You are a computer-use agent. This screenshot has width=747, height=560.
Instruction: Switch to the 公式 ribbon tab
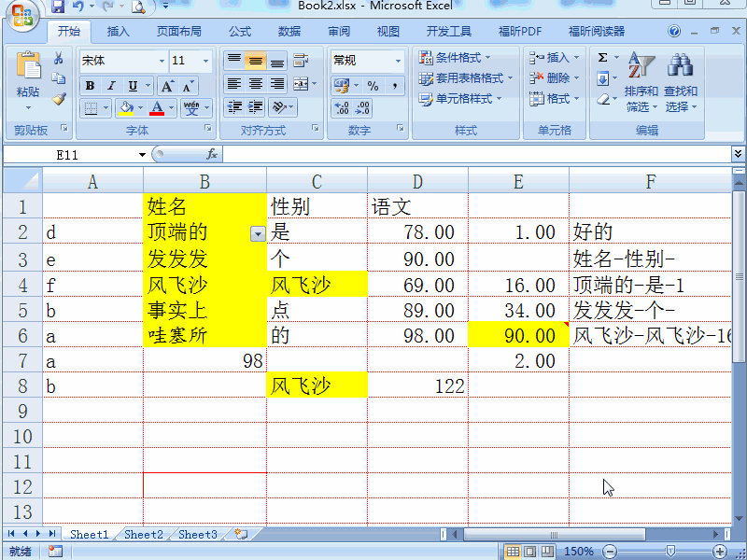240,32
